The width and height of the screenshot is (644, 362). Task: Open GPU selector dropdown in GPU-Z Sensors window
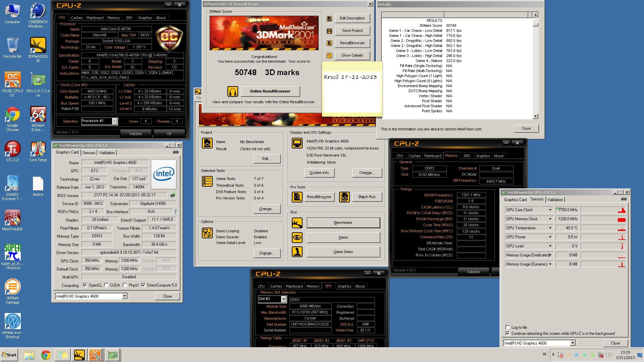pyautogui.click(x=573, y=343)
